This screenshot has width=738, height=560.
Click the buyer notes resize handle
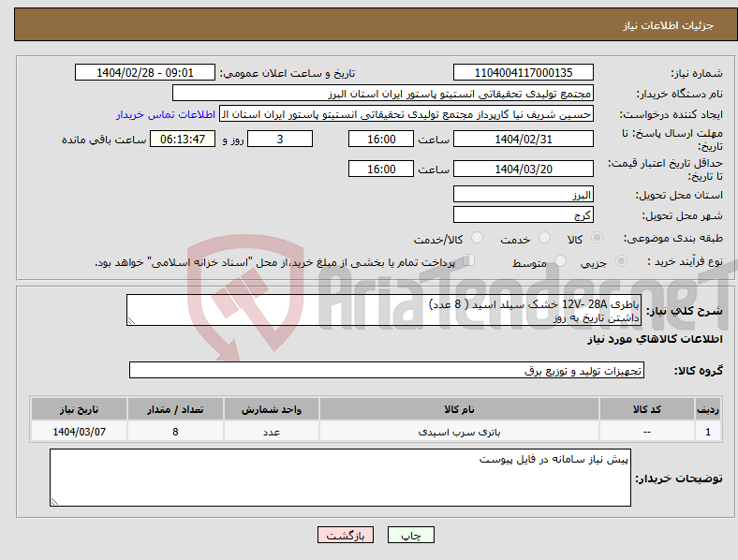(x=54, y=502)
